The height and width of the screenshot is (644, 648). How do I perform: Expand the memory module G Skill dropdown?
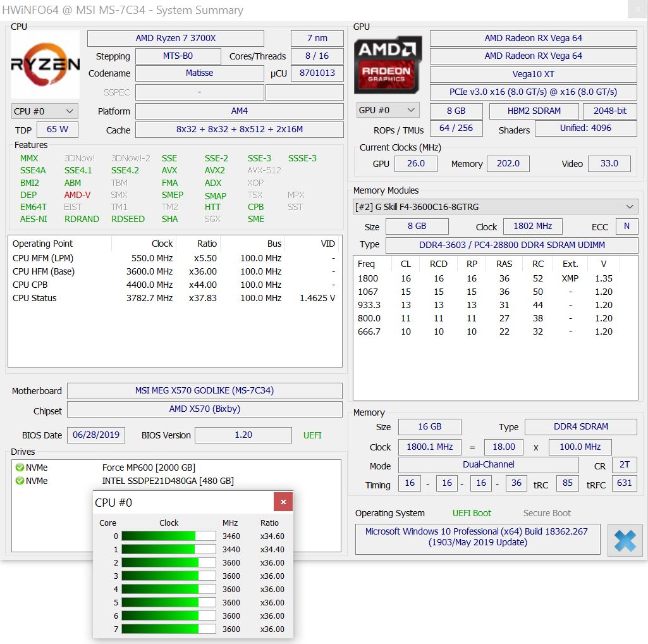pos(495,207)
